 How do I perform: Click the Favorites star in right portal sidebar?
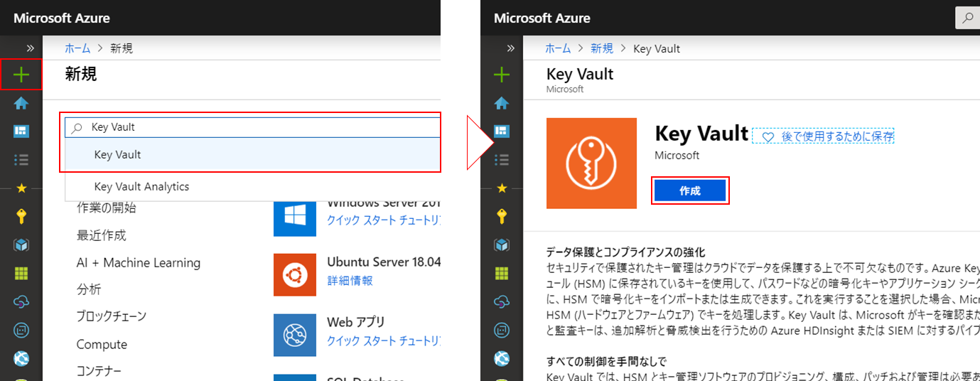pyautogui.click(x=502, y=188)
